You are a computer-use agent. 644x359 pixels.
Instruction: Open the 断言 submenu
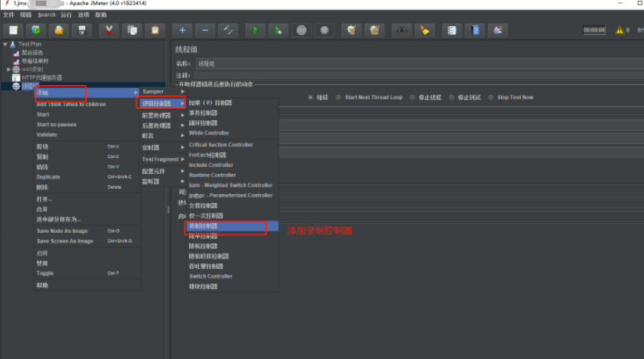[x=163, y=135]
